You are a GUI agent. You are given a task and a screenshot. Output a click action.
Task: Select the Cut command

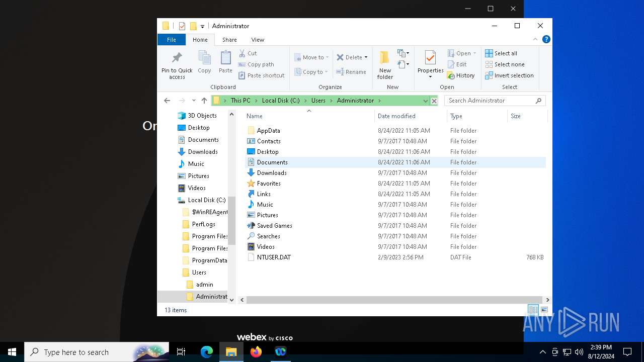tap(248, 53)
